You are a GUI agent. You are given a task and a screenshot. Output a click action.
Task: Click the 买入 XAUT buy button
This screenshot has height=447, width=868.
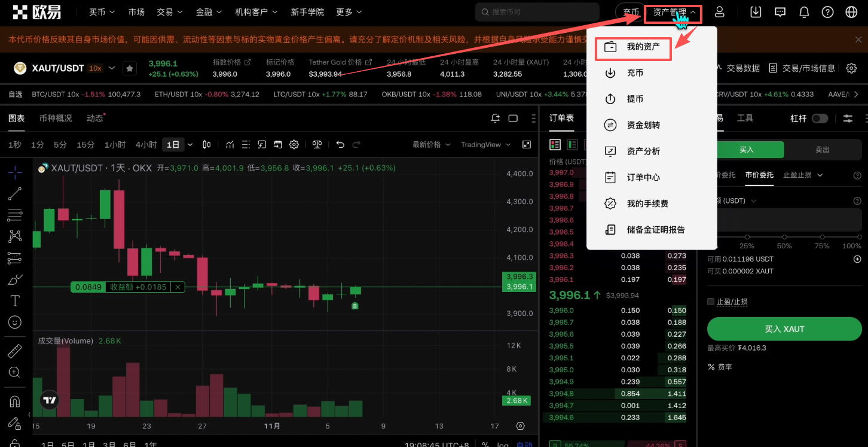(784, 329)
